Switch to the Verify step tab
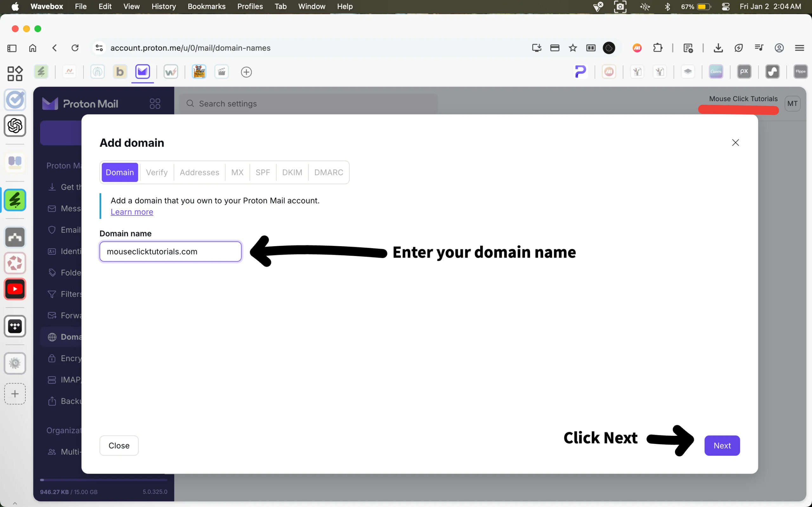Viewport: 812px width, 507px height. 157,172
